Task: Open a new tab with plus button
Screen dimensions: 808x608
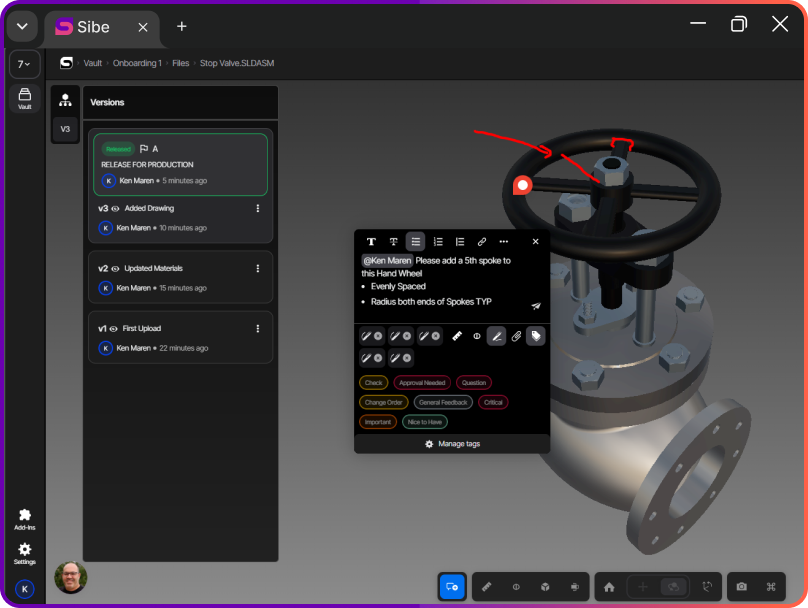Action: pos(181,26)
